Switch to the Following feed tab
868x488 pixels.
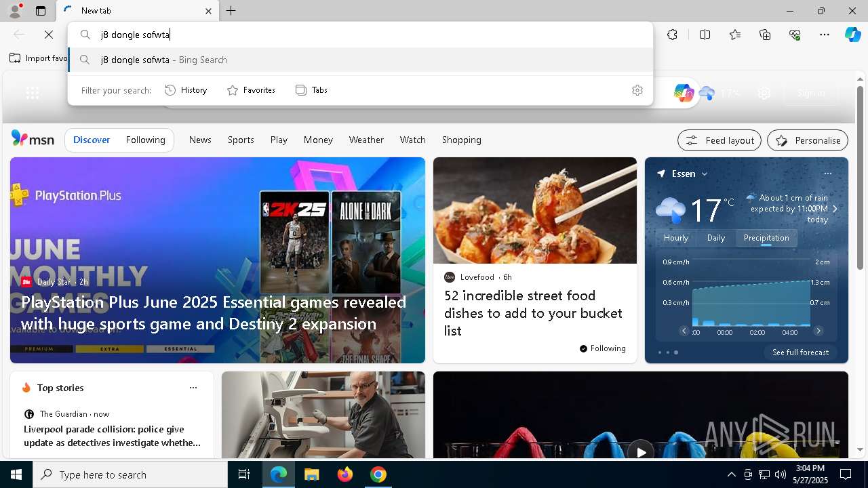pos(145,140)
